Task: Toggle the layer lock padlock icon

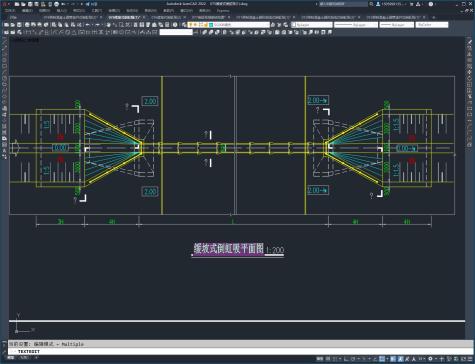Action: [206, 25]
